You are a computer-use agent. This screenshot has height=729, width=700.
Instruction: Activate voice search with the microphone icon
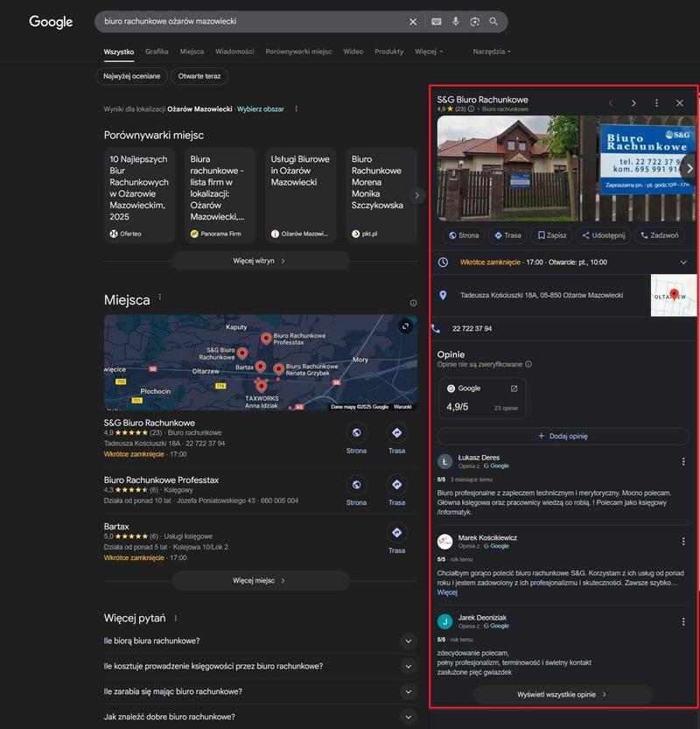point(454,22)
